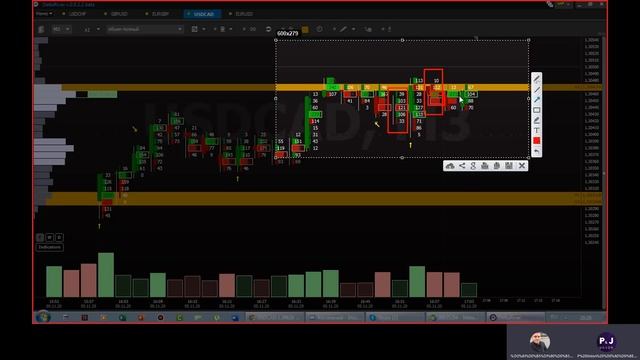Viewport: 640px width, 360px height.
Task: Undo last screenshot annotation
Action: (537, 151)
